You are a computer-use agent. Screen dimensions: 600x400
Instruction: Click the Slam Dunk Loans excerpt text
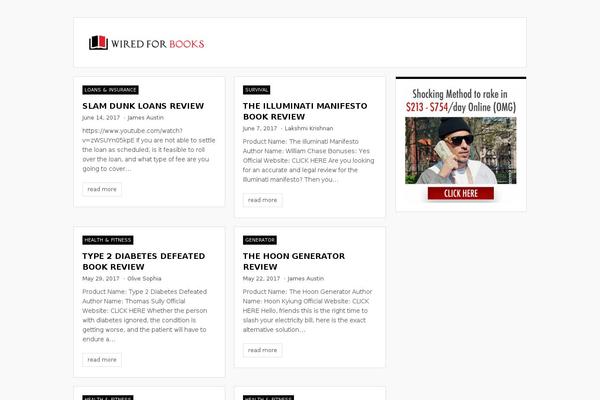coord(149,150)
